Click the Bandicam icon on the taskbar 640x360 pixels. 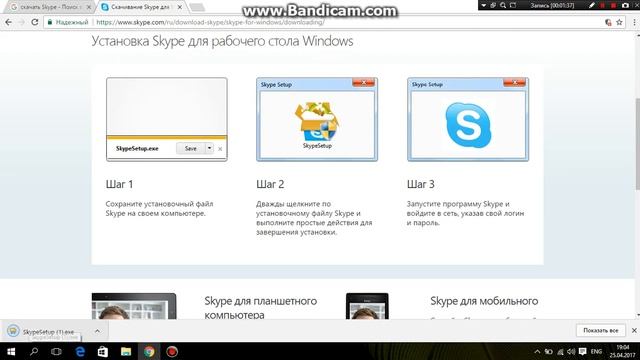pos(172,351)
